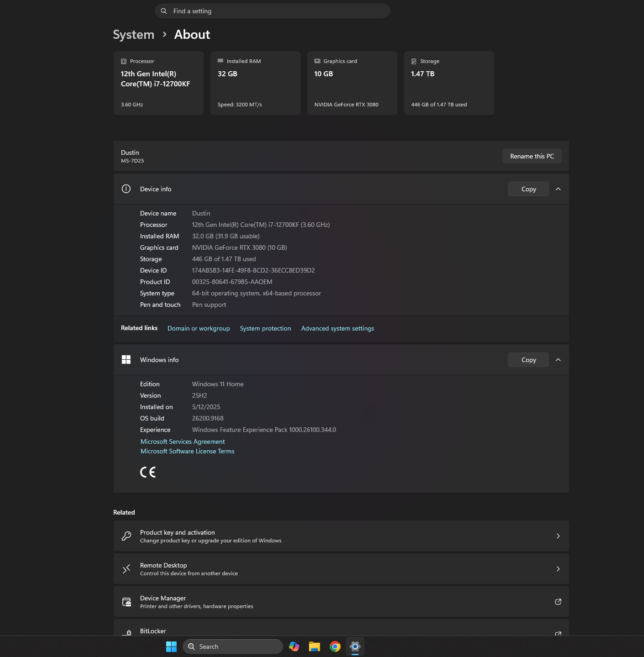Click the Device name value Dustin
644x657 pixels.
point(201,213)
